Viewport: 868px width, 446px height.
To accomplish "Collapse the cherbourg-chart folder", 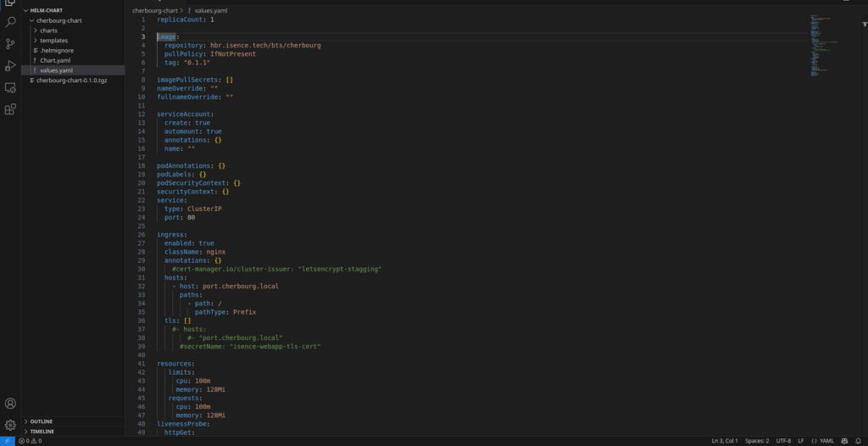I will (58, 20).
